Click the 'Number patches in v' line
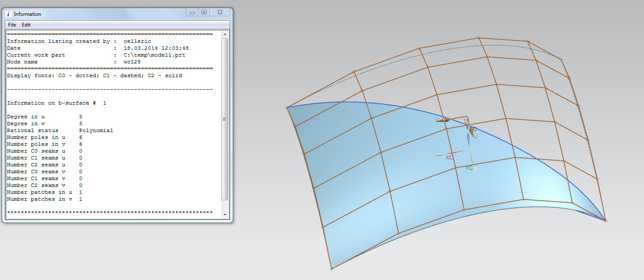 click(45, 199)
